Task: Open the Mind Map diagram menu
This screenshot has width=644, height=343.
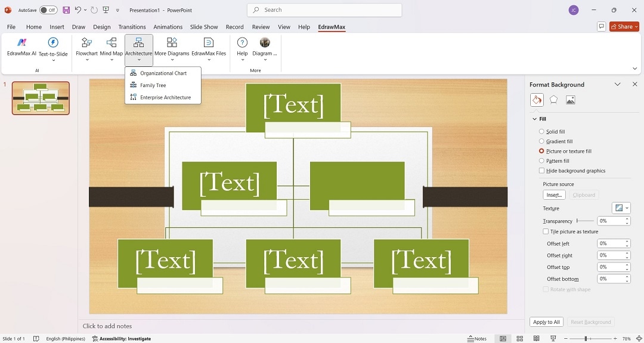Action: point(112,50)
